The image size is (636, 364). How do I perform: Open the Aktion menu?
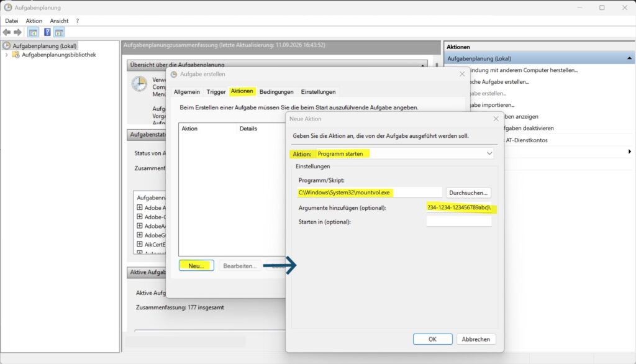point(34,20)
